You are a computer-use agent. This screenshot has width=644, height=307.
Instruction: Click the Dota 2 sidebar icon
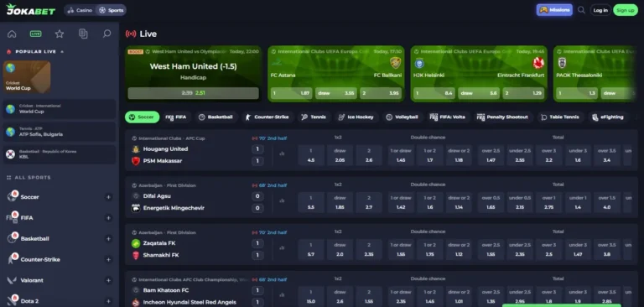point(12,300)
